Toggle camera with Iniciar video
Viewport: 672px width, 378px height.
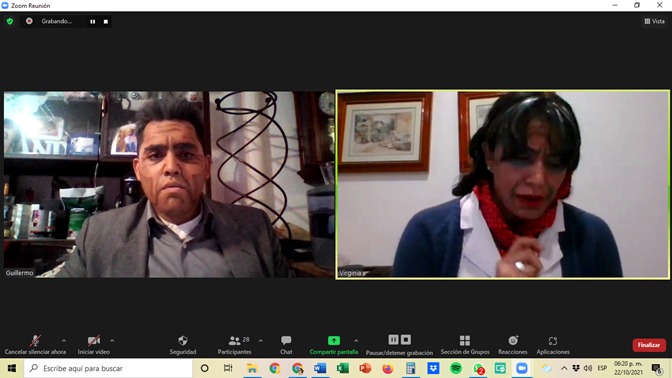[x=93, y=345]
